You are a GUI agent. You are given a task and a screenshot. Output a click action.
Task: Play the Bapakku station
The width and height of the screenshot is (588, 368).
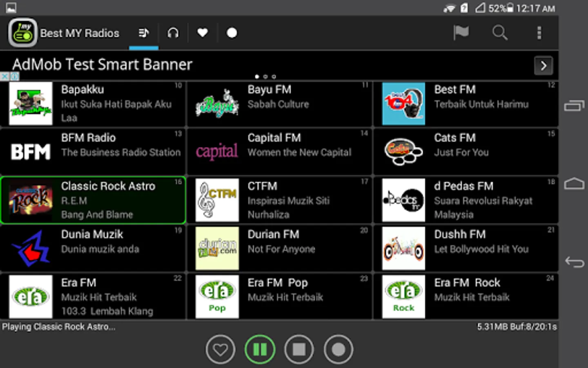93,103
